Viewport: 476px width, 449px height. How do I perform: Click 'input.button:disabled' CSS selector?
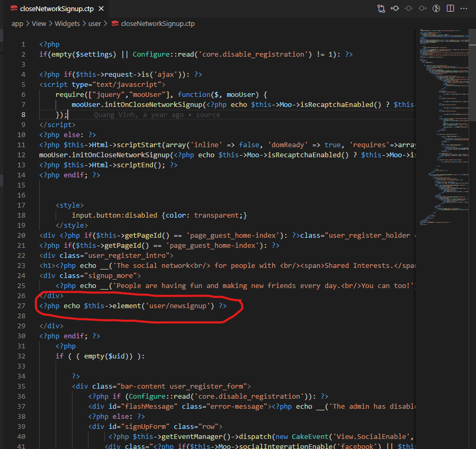[114, 215]
